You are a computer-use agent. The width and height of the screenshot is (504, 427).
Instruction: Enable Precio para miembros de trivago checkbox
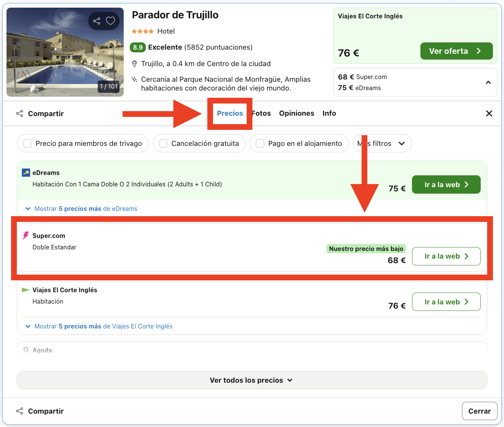pos(27,144)
